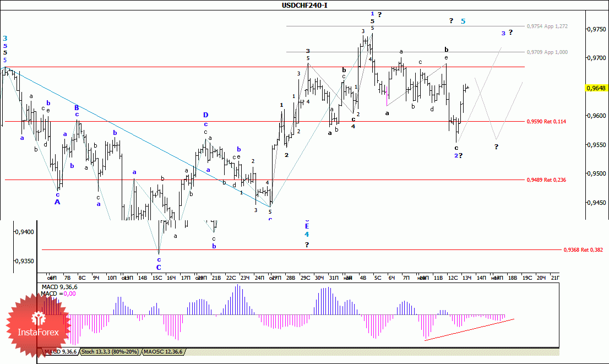Click the 0,9400 price axis value
The width and height of the screenshot is (609, 364).
pos(25,232)
